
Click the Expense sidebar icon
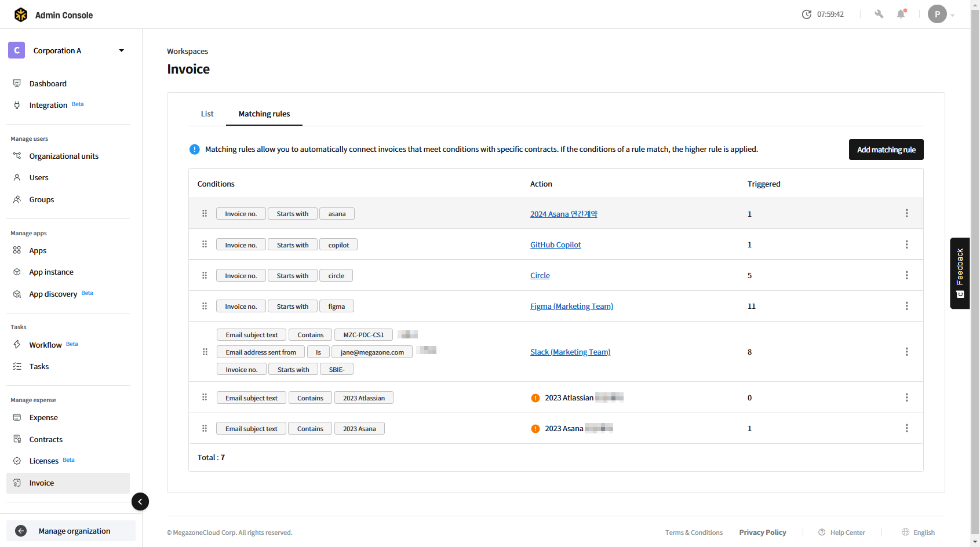pos(17,417)
